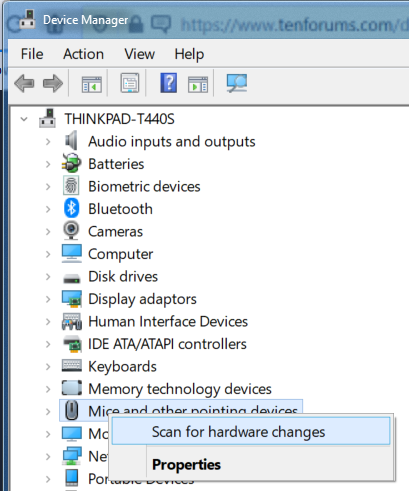Open the Help menu
This screenshot has width=409, height=491.
189,55
